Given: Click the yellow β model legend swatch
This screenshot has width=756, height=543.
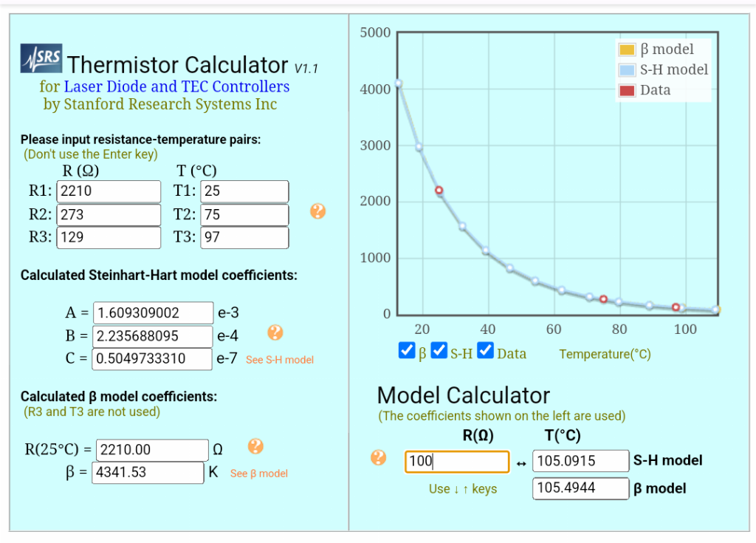Looking at the screenshot, I should [627, 49].
